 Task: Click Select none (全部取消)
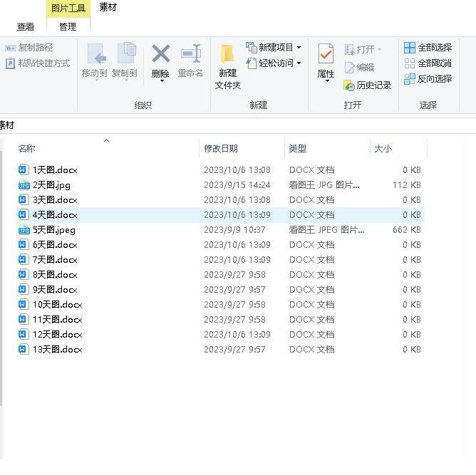pos(428,63)
